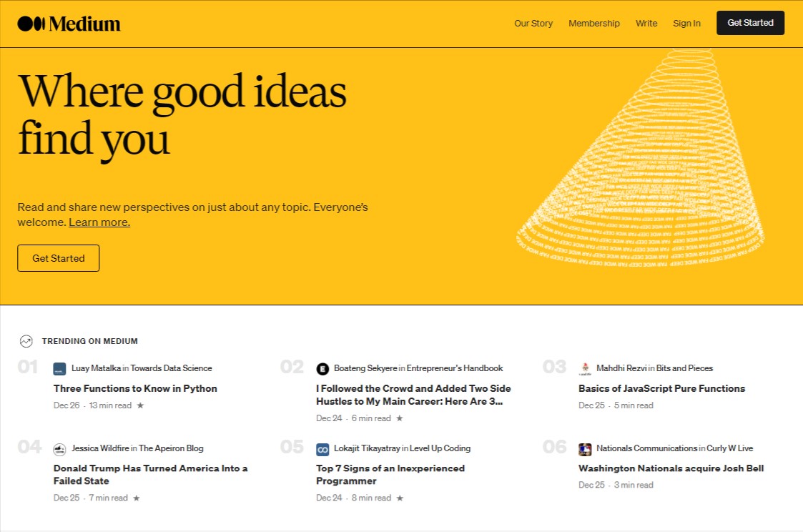The image size is (803, 532).
Task: Open Boateng Sekyere's author avatar icon
Action: (322, 369)
